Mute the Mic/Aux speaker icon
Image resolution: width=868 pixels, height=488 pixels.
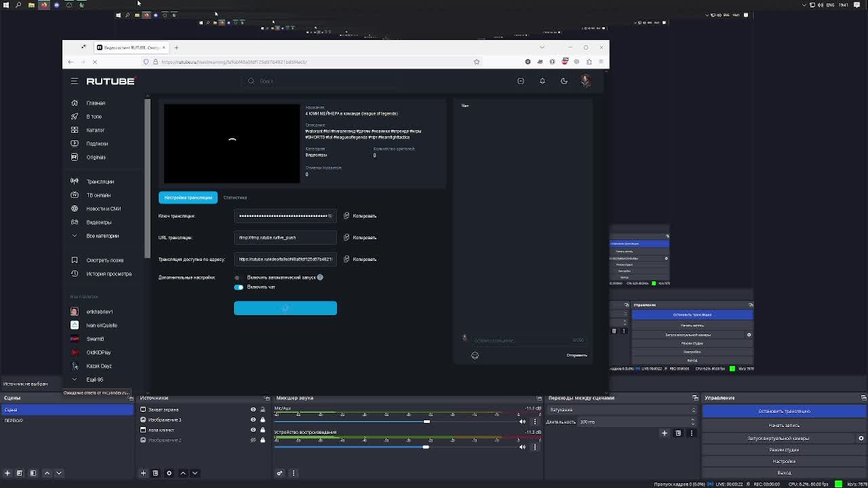click(522, 422)
